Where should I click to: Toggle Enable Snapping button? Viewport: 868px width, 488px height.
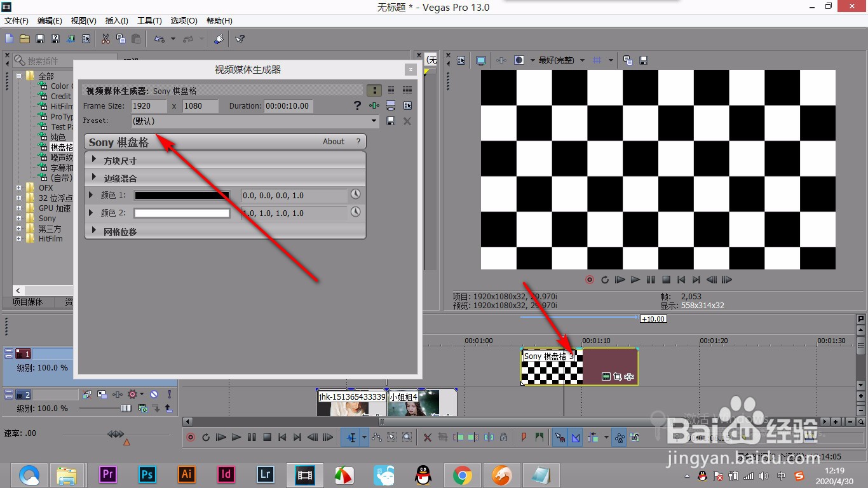560,437
